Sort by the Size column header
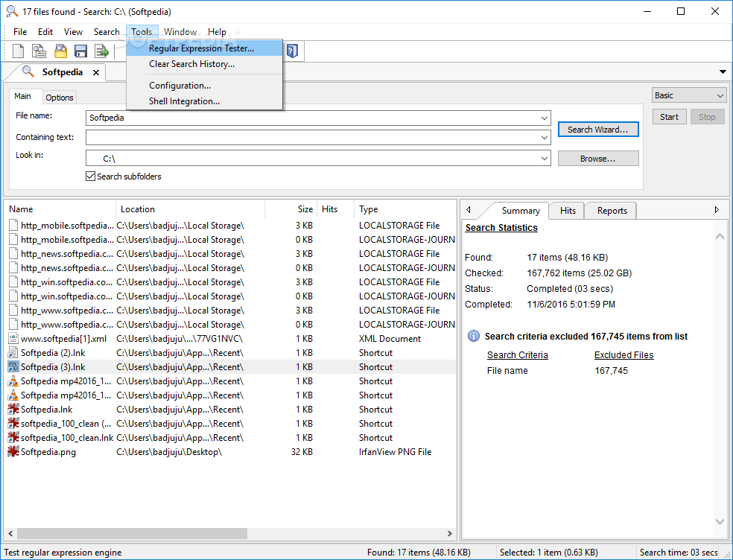 click(x=291, y=209)
